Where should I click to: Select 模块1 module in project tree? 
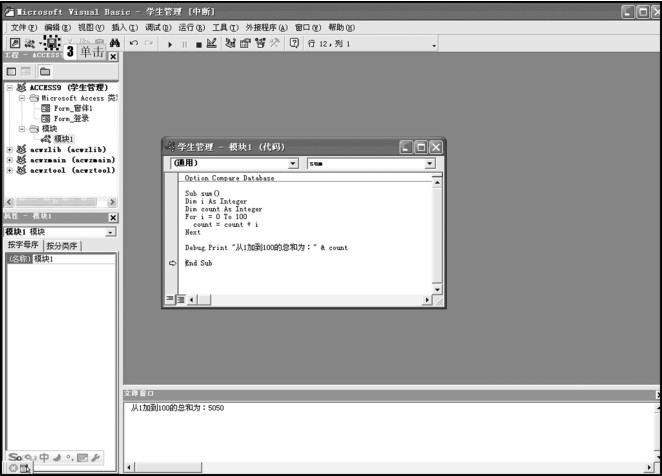point(63,139)
